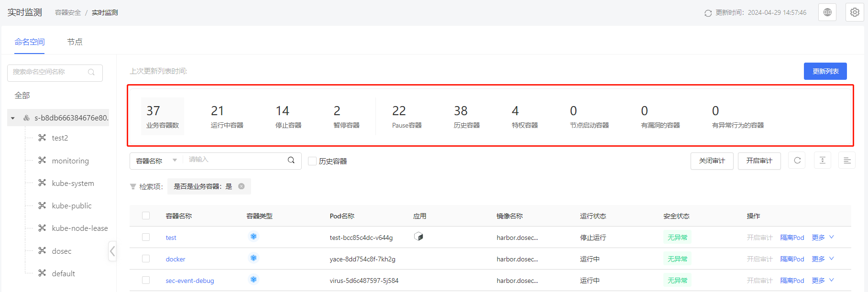Select the 14 停止容器 stat
The width and height of the screenshot is (868, 292).
(288, 117)
